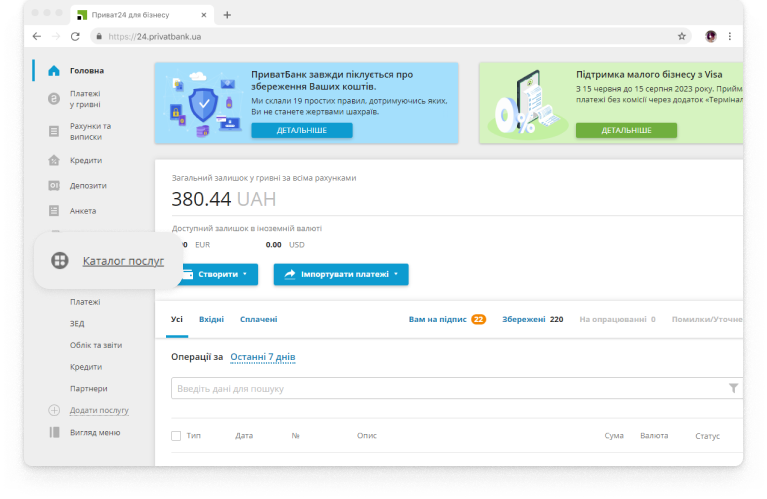The image size is (767, 499).
Task: Click the Кредити building icon
Action: point(54,160)
